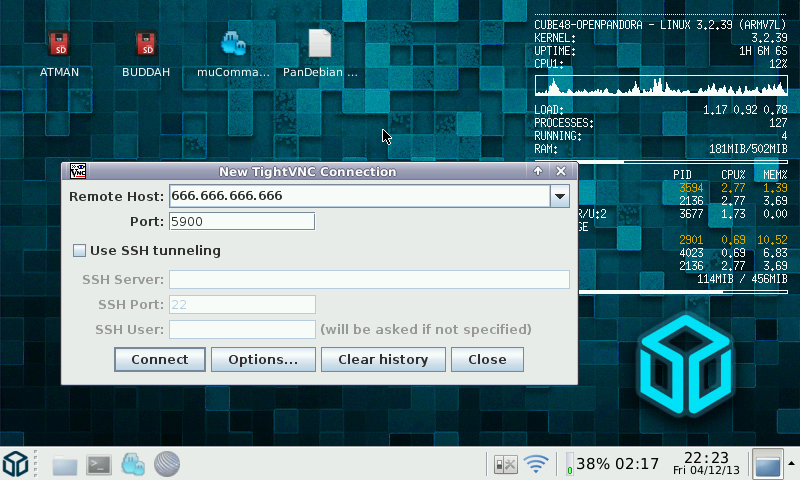Expand the Remote Host history dropdown

coord(560,196)
